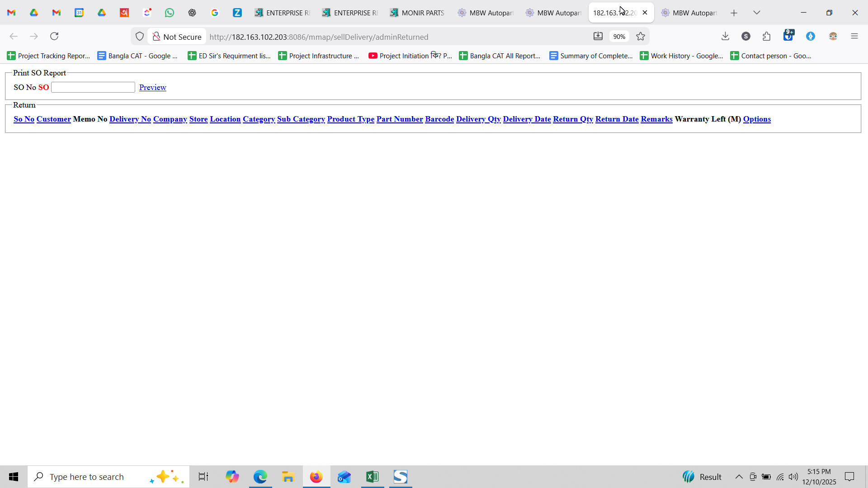Open the Firefox downloads icon

(x=725, y=36)
